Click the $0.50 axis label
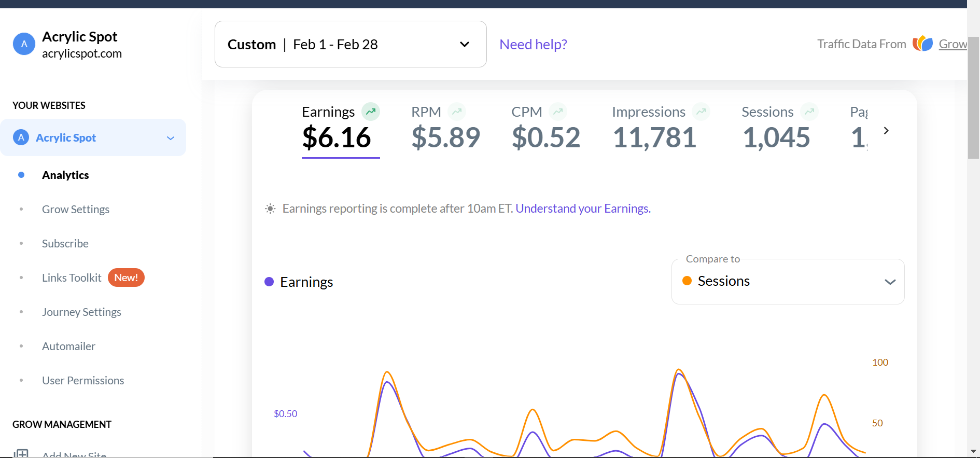Viewport: 980px width, 458px height. pos(286,414)
